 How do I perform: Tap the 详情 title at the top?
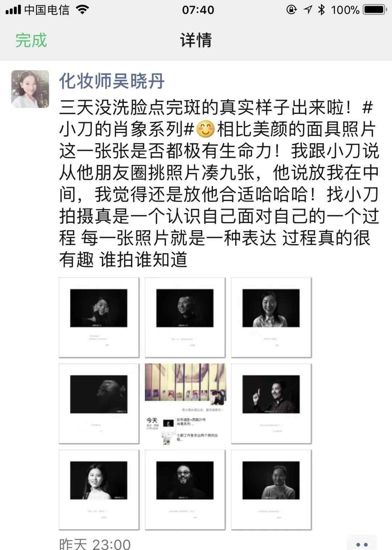pyautogui.click(x=196, y=40)
